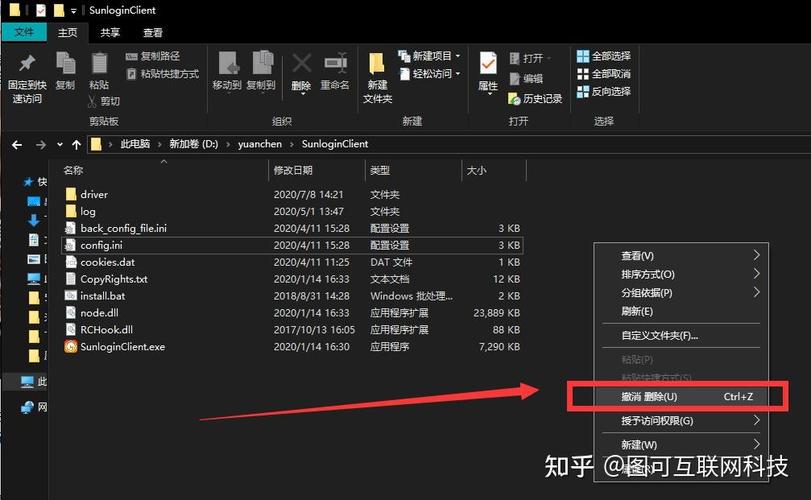Click the Copy to (复制到) icon

[x=262, y=63]
